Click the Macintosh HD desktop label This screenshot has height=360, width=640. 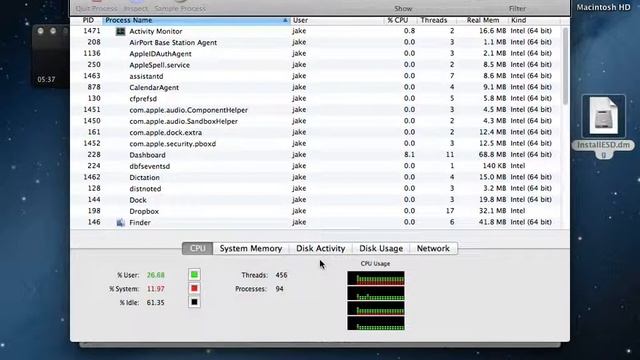pyautogui.click(x=603, y=7)
